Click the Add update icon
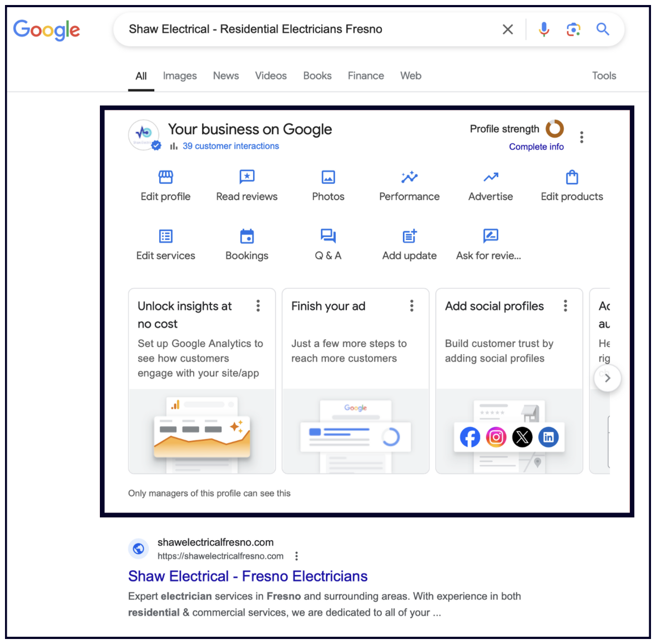The width and height of the screenshot is (656, 644). (409, 237)
